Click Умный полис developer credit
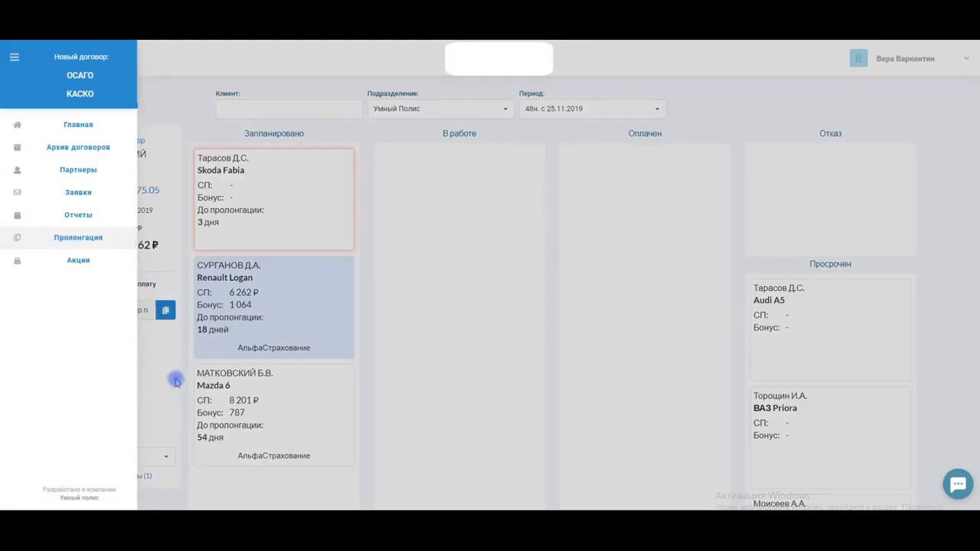980x551 pixels. pyautogui.click(x=79, y=497)
